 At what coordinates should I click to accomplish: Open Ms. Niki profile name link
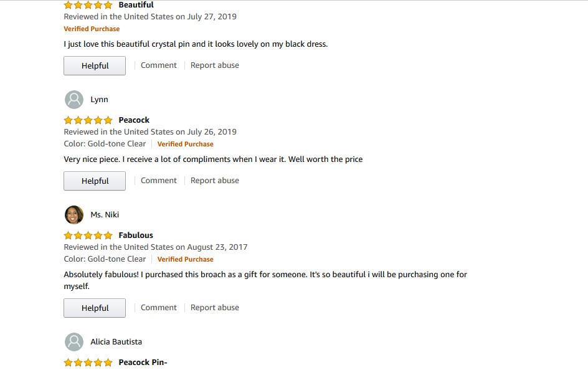click(105, 215)
